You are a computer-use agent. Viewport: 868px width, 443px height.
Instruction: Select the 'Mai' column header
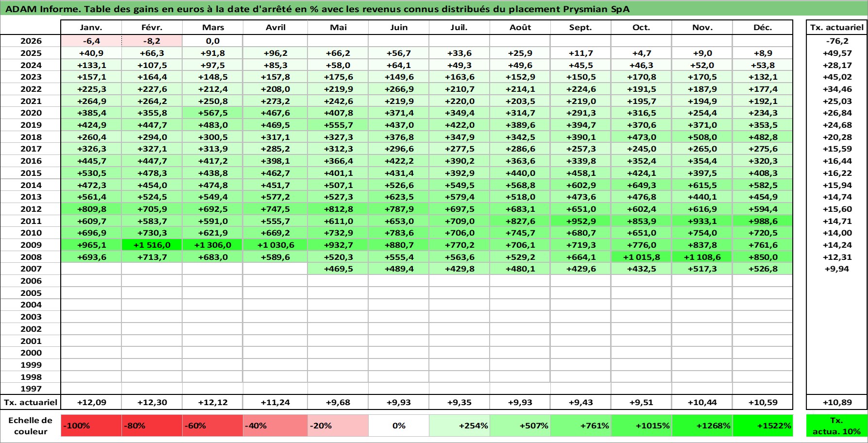click(x=338, y=28)
